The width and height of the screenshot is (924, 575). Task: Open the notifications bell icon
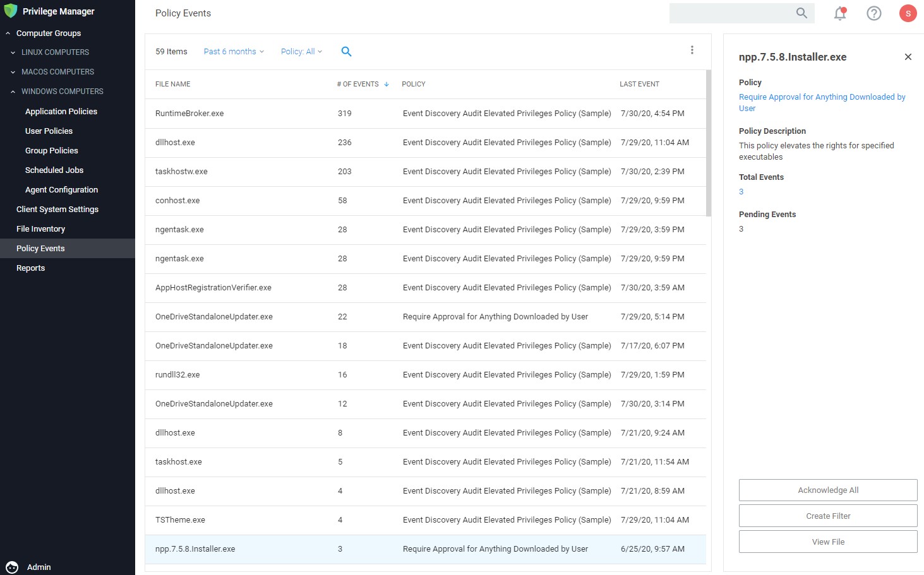[840, 13]
